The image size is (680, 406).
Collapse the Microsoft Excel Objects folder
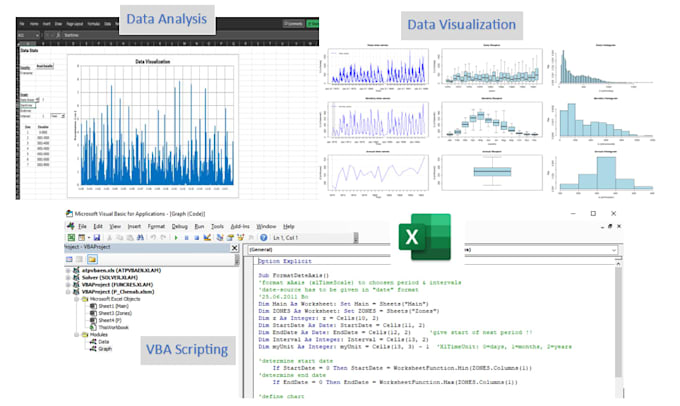[x=76, y=299]
